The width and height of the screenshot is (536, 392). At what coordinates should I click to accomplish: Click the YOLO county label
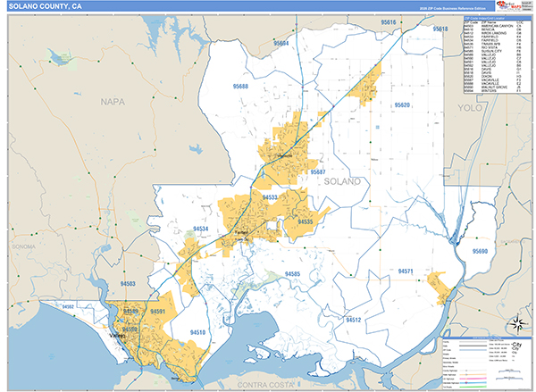(470, 108)
